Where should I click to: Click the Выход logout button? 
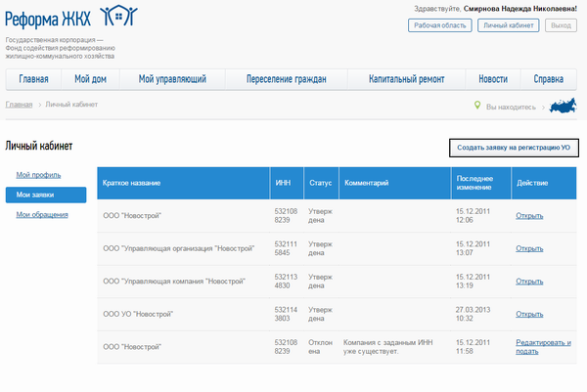coord(561,25)
